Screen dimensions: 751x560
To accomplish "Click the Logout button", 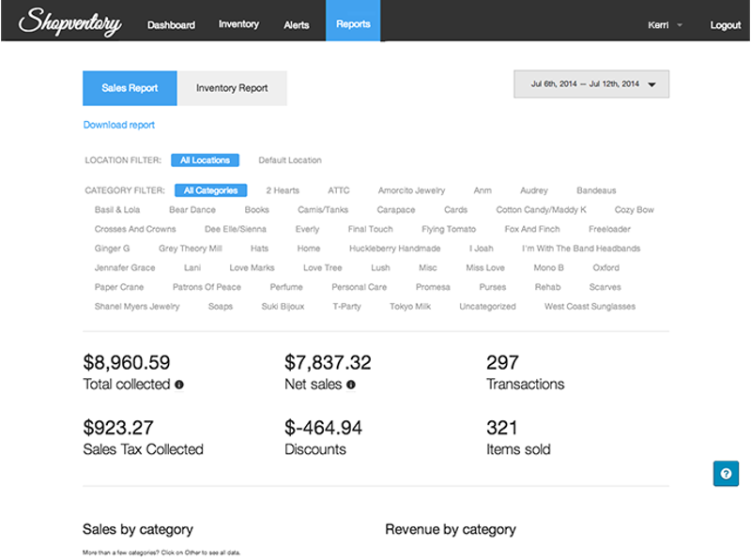I will (725, 25).
